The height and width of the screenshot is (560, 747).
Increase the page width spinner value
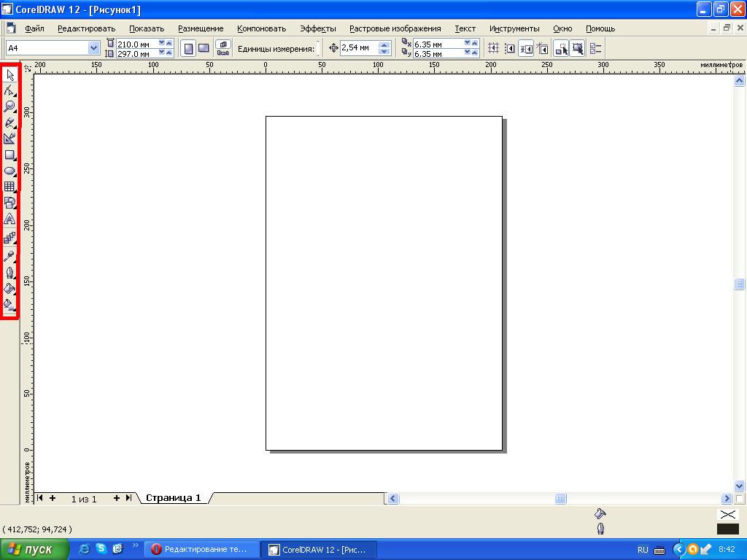[x=169, y=44]
